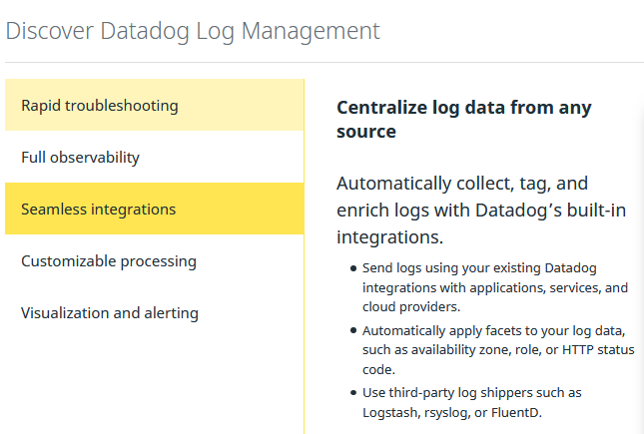This screenshot has width=644, height=434.
Task: Click the bullet text about third-party log shippers
Action: pyautogui.click(x=472, y=401)
